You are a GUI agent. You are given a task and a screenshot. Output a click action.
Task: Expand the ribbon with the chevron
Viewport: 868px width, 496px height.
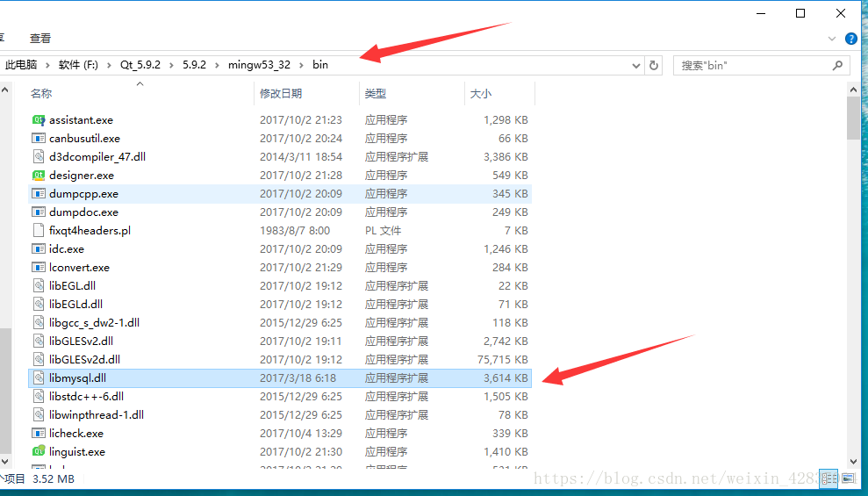(x=831, y=39)
